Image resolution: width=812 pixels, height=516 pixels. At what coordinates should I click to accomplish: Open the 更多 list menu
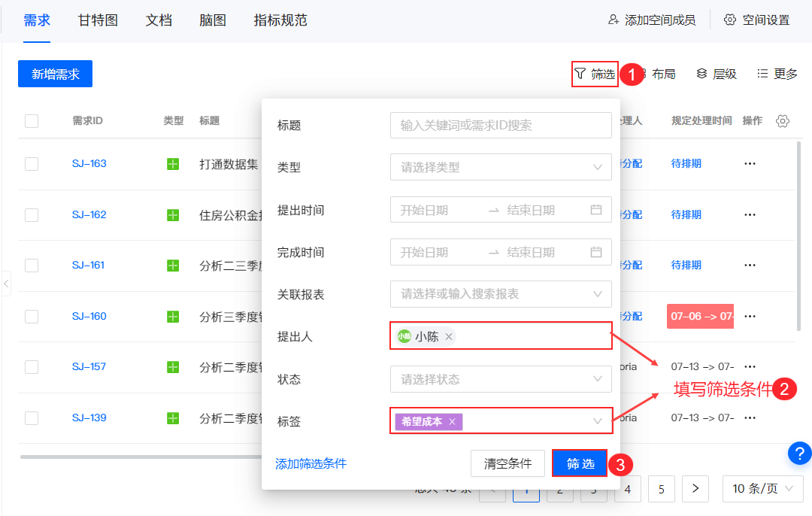click(777, 74)
